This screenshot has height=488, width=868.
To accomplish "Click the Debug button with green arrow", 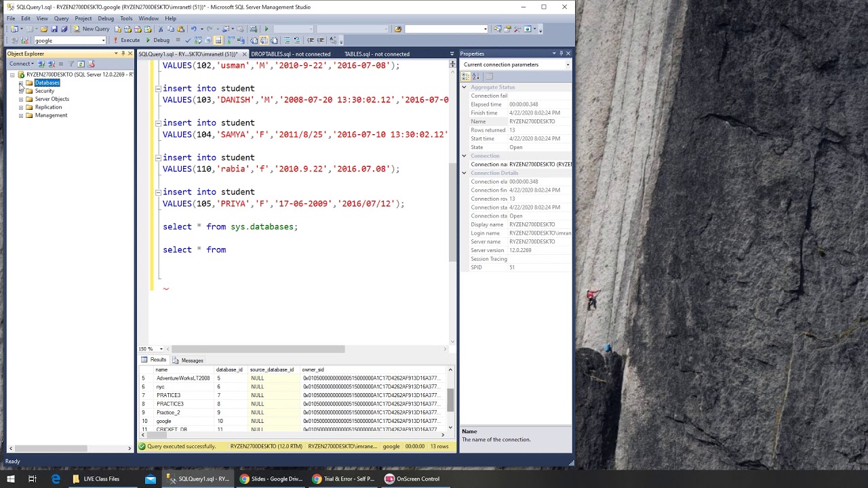I will coord(158,40).
